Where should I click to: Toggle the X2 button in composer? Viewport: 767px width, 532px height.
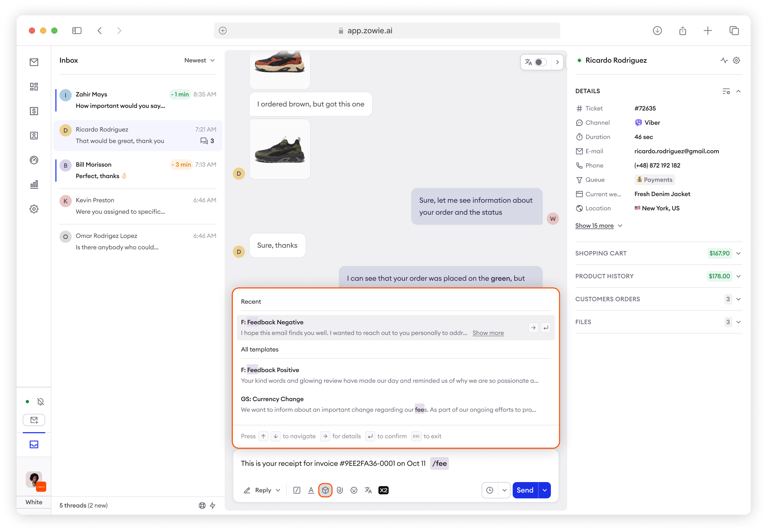[383, 490]
